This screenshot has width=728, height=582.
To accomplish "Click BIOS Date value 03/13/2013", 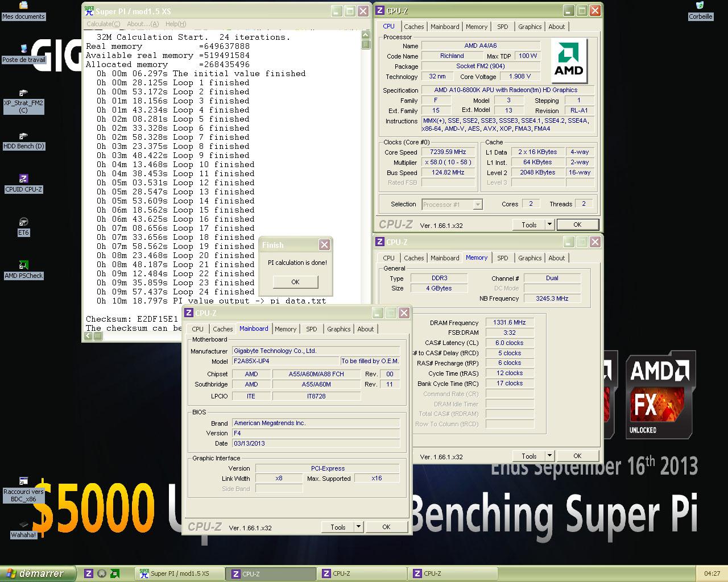I will [x=316, y=443].
